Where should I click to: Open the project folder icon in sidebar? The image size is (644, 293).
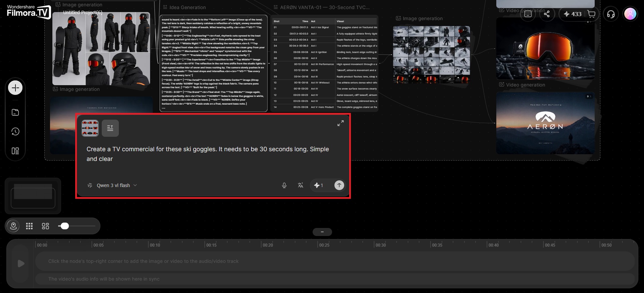(x=15, y=112)
